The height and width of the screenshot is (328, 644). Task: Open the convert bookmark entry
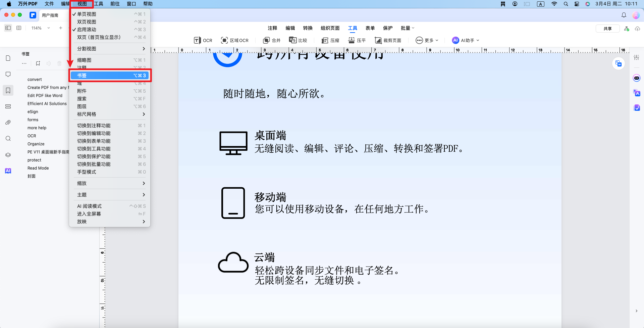[35, 80]
